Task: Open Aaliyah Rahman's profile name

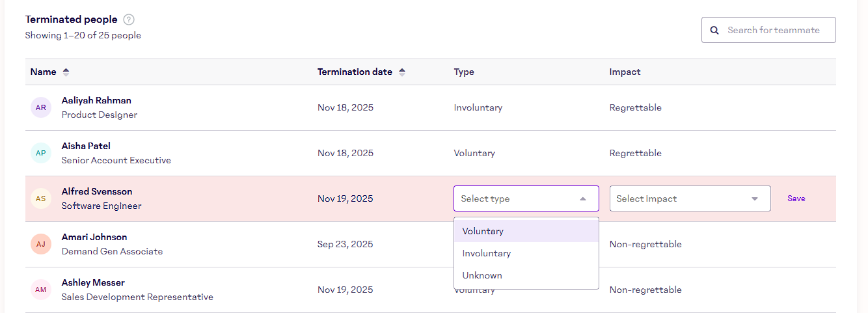Action: tap(96, 100)
